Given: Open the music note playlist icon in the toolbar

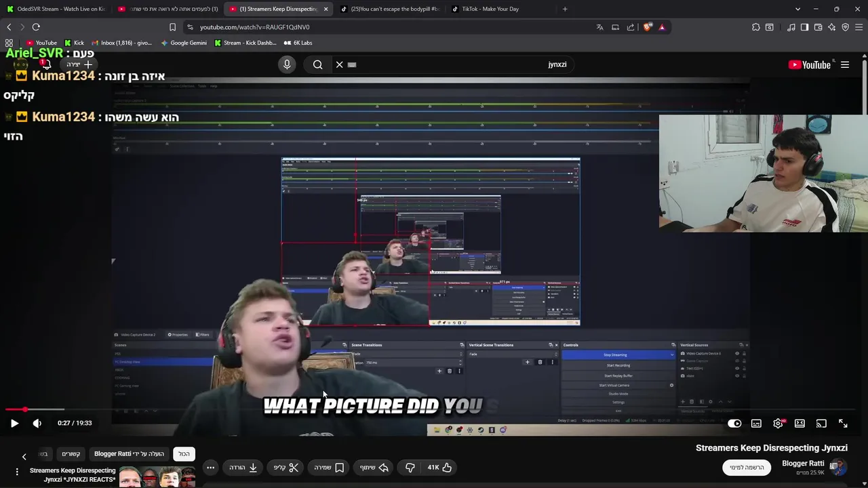Looking at the screenshot, I should click(791, 27).
